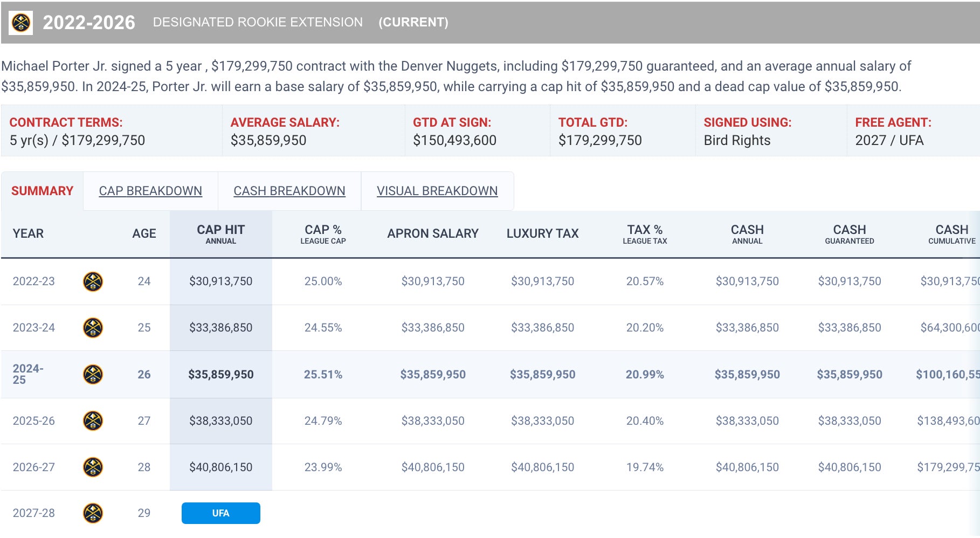
Task: Click the Cap Hit Annual column header
Action: point(220,234)
